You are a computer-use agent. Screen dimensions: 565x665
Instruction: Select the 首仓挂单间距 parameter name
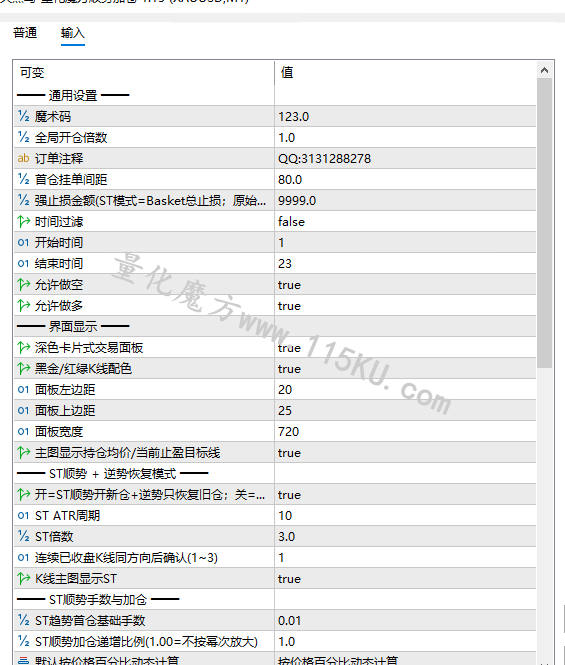[71, 179]
